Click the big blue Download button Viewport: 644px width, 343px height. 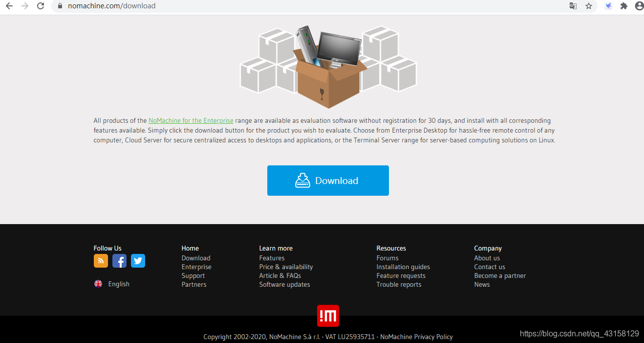pos(328,181)
